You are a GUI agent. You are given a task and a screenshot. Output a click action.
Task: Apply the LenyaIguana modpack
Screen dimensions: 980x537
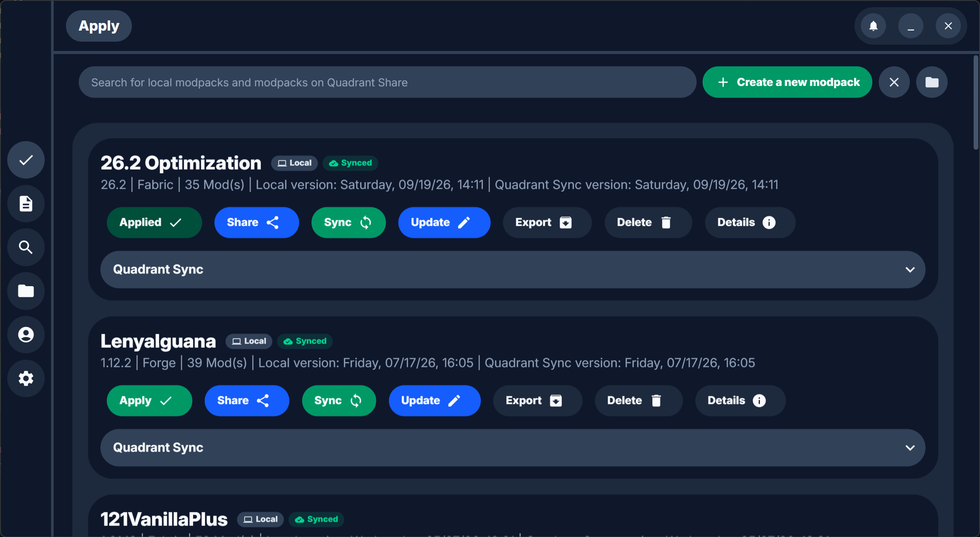tap(149, 401)
